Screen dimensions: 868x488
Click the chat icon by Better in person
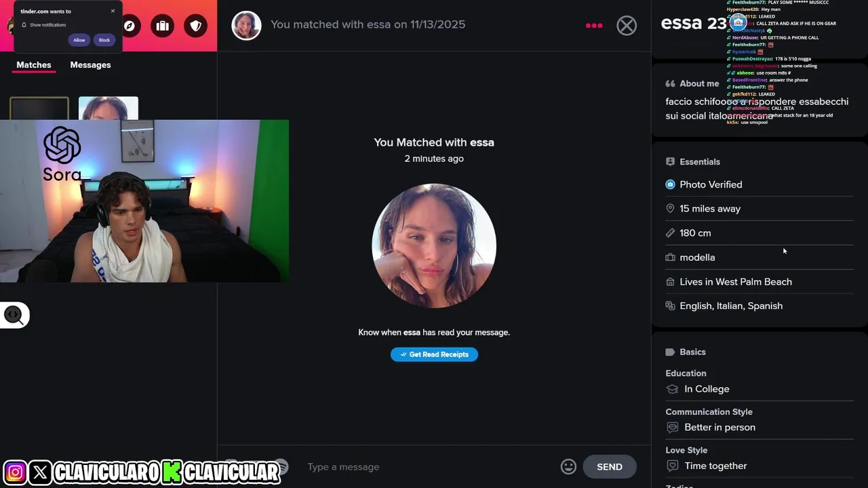[672, 428]
